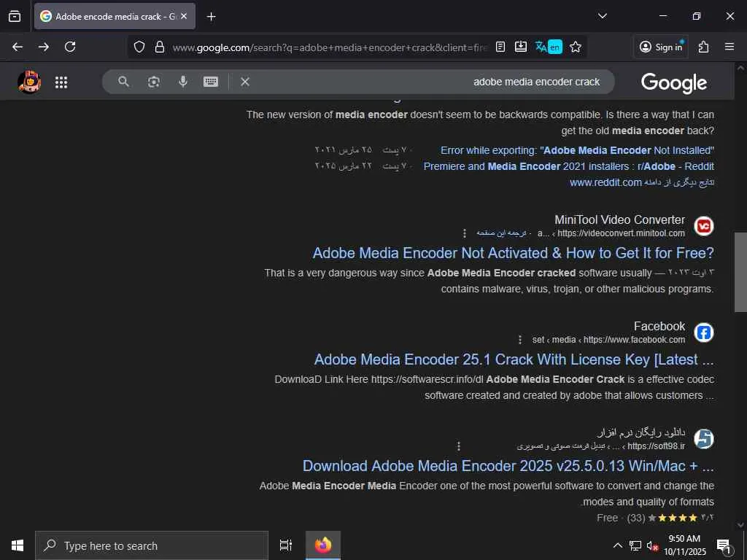Open 'Adobe Media Encoder Not Activated & How to Get It for Free?'
This screenshot has height=560, width=747.
pos(513,253)
